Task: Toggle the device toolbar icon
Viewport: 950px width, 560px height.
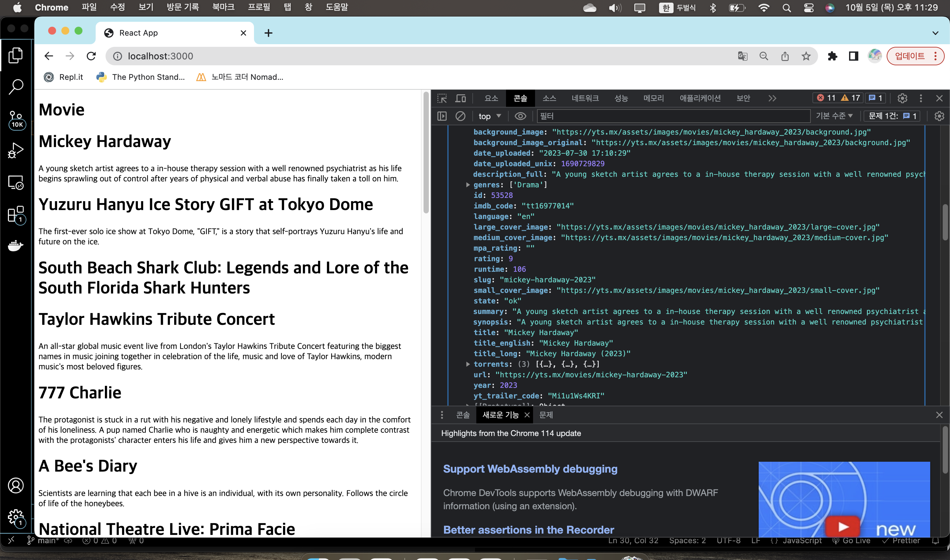Action: (x=460, y=98)
